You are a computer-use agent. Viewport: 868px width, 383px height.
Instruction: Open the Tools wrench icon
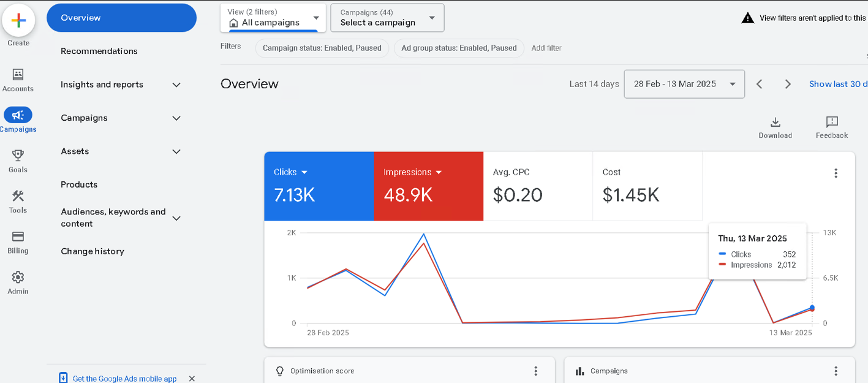[18, 196]
